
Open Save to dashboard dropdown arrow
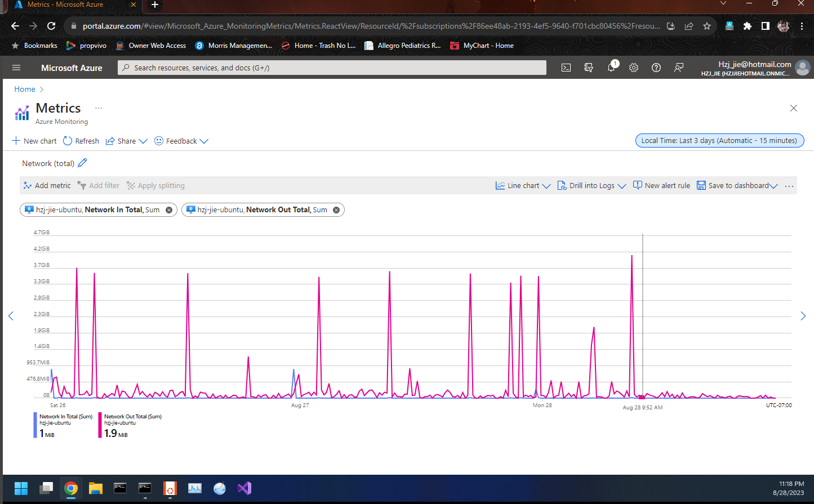click(773, 185)
